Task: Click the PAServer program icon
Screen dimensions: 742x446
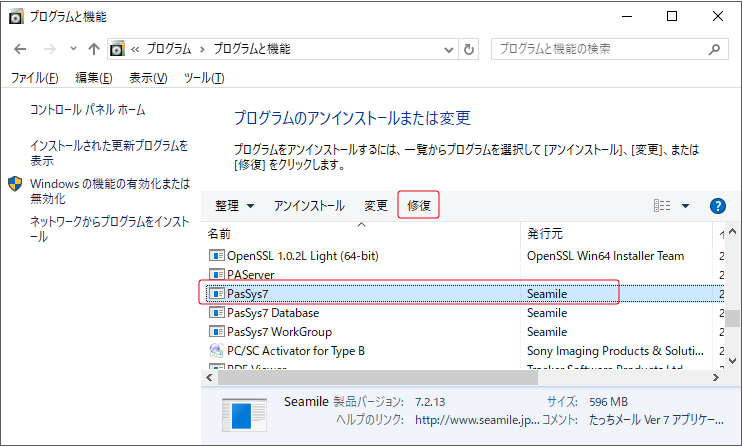Action: click(216, 275)
